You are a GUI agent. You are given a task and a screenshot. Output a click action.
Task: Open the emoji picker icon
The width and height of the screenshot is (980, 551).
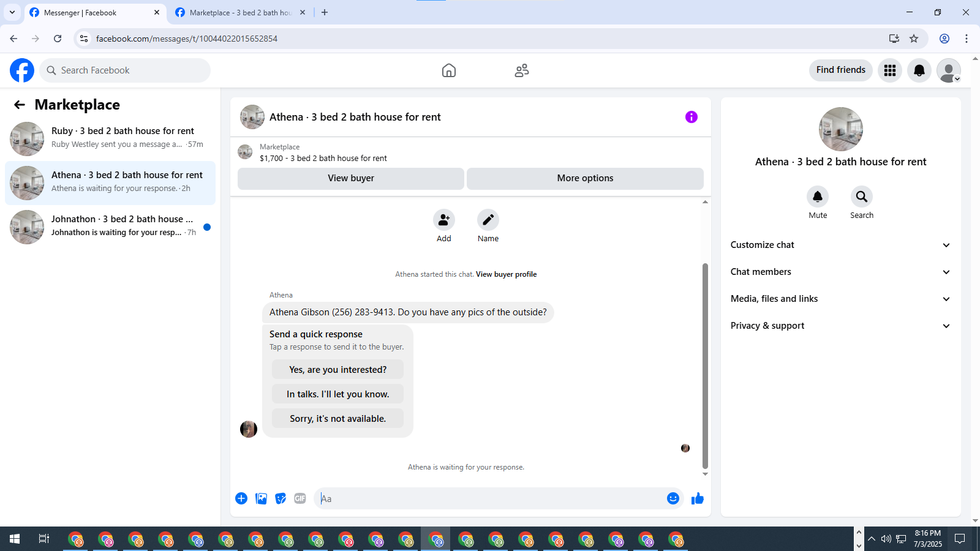click(x=673, y=498)
